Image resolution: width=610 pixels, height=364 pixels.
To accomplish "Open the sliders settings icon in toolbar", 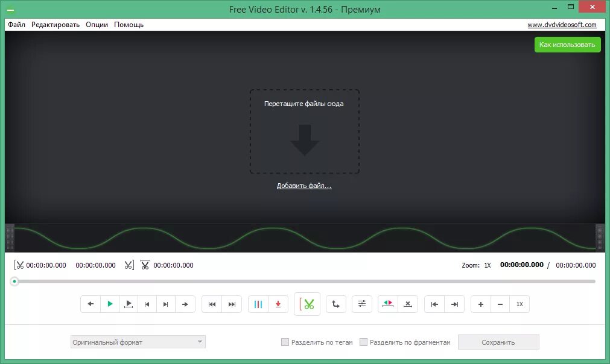I will tap(362, 304).
